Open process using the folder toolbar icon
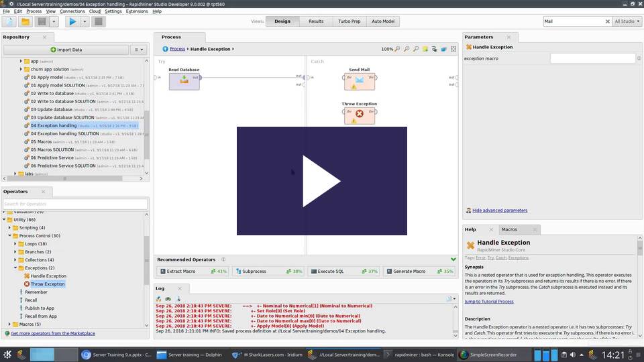This screenshot has width=644, height=362. (25, 21)
